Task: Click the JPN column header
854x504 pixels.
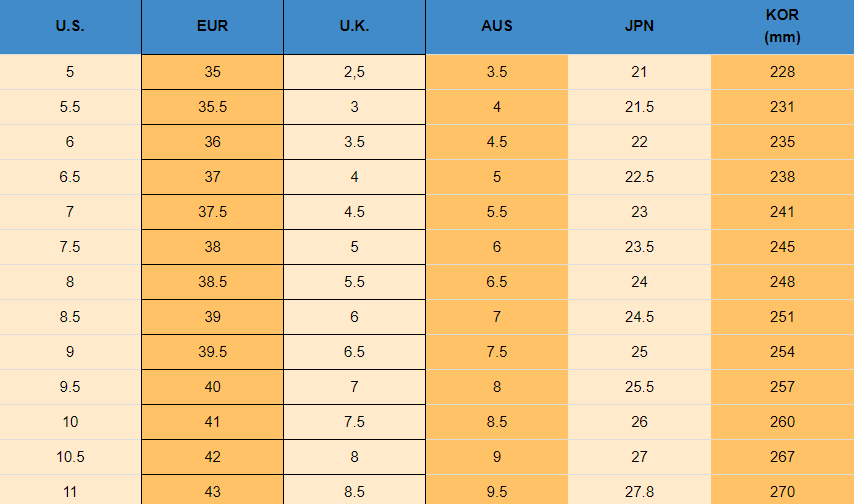Action: [639, 27]
